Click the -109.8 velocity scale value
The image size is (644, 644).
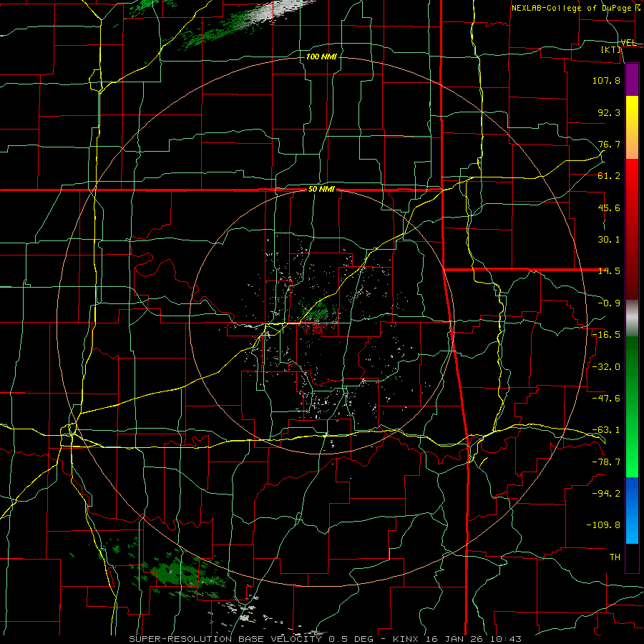click(x=603, y=525)
